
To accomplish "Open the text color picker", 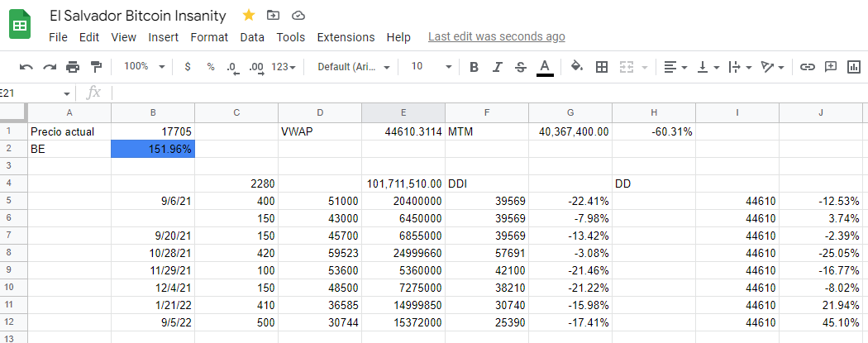I will [545, 68].
